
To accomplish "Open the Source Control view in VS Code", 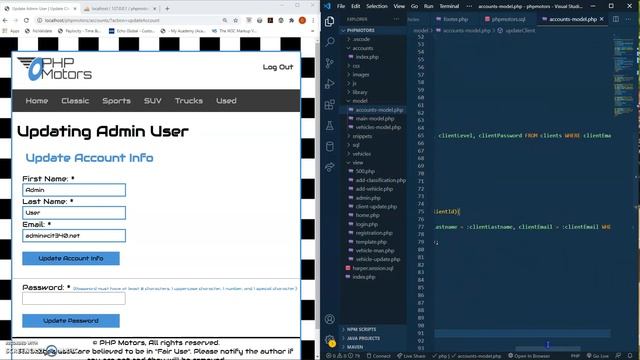I will click(330, 62).
